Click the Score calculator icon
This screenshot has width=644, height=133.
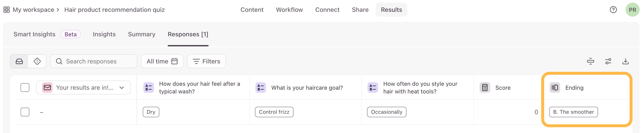484,88
